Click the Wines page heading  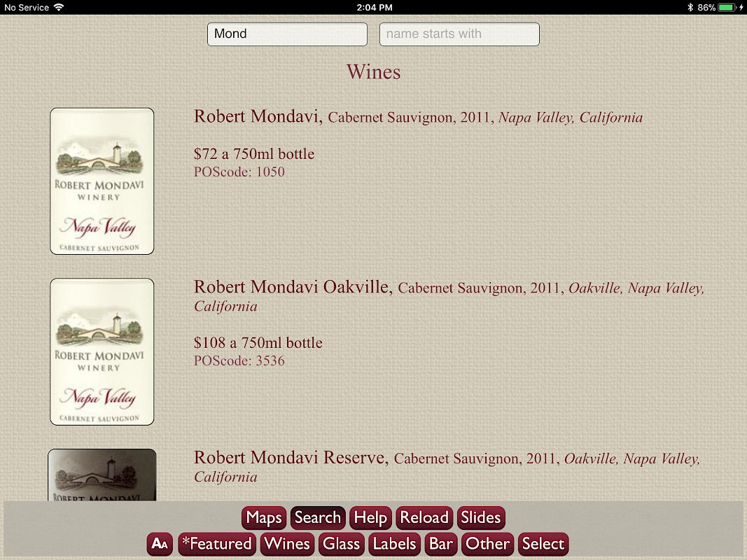click(374, 72)
